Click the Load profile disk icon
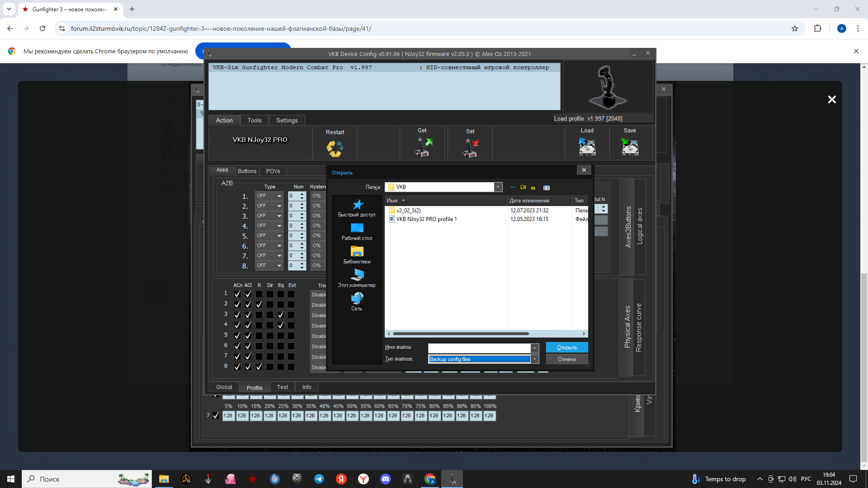This screenshot has width=868, height=488. click(x=587, y=147)
